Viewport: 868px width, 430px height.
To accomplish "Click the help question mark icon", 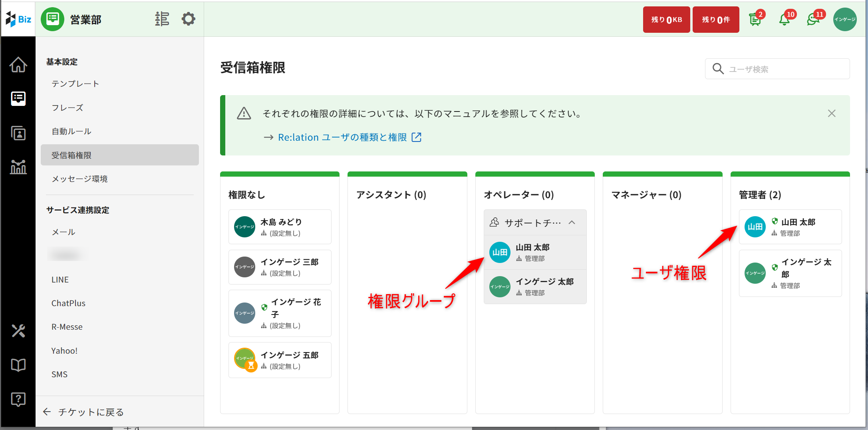I will pos(18,399).
